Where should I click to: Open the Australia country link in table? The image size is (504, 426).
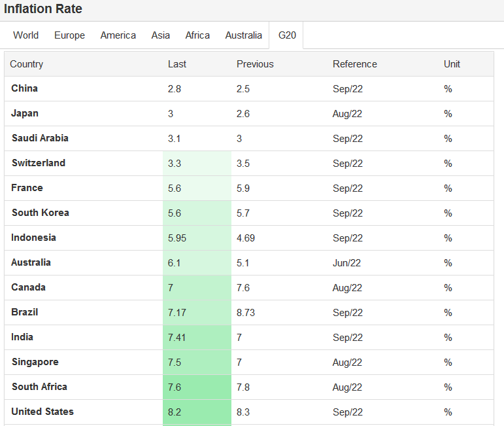(31, 262)
